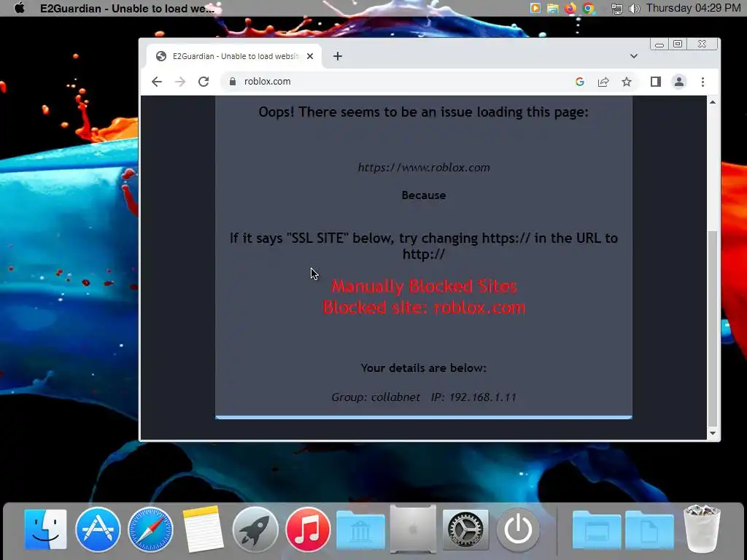Open Launchpad rocket in the dock
This screenshot has height=560, width=747.
click(x=255, y=529)
